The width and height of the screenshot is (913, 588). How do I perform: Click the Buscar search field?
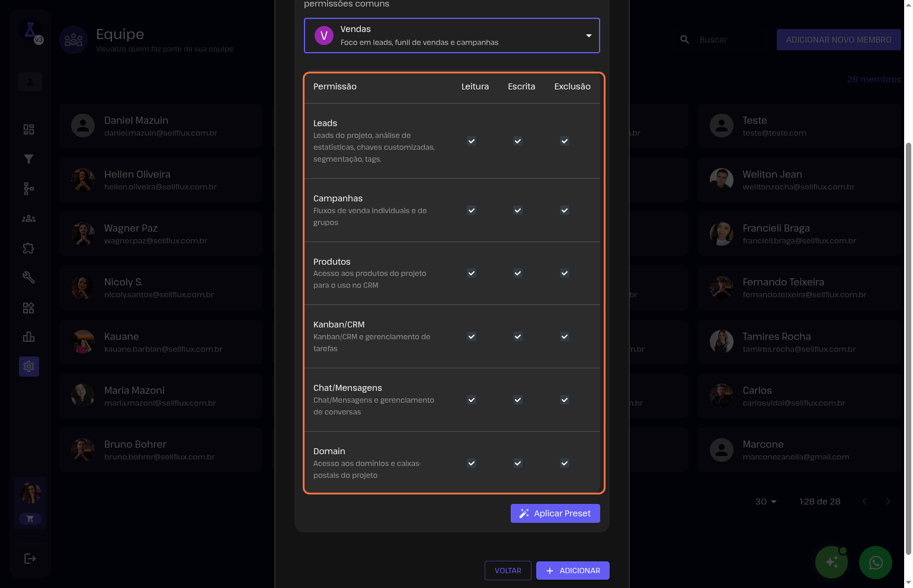coord(729,40)
